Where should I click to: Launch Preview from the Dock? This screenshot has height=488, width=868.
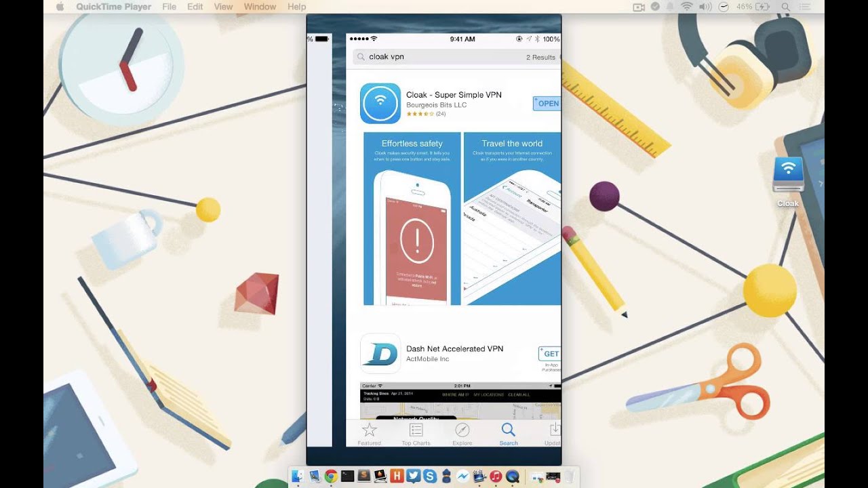click(x=315, y=476)
